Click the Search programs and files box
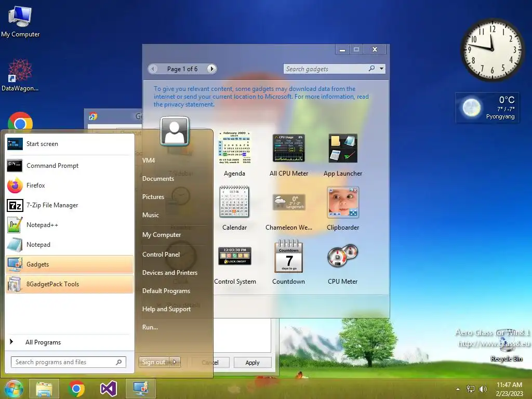Screen dimensions: 532x399 coord(68,362)
